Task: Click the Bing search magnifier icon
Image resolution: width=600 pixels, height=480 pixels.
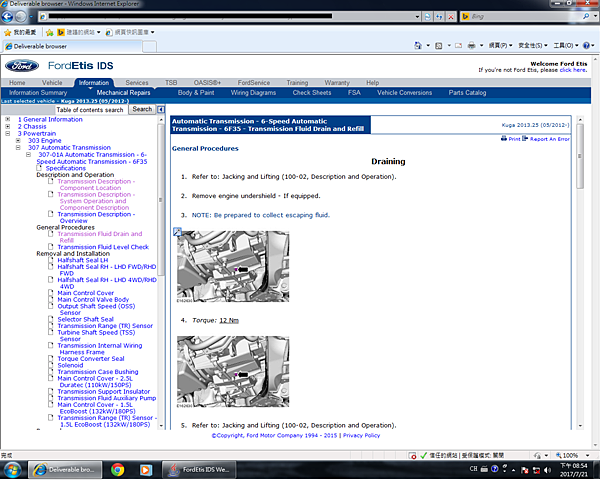Action: pyautogui.click(x=586, y=16)
